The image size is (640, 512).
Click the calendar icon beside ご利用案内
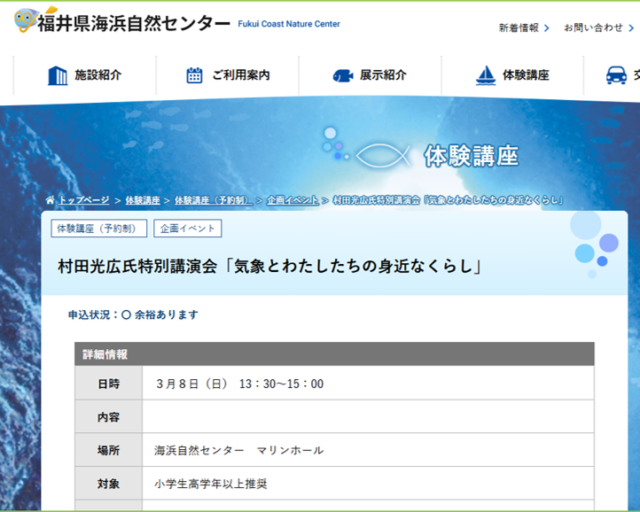(194, 75)
